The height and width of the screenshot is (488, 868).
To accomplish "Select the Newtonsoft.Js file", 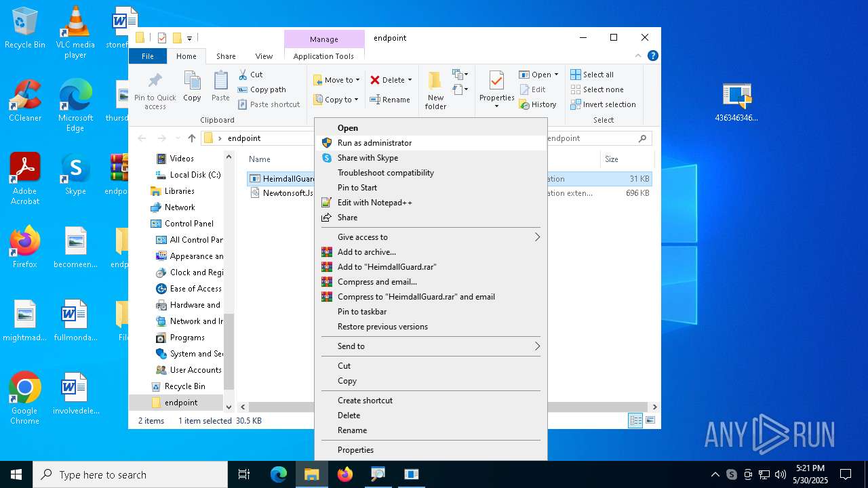I will tap(288, 193).
